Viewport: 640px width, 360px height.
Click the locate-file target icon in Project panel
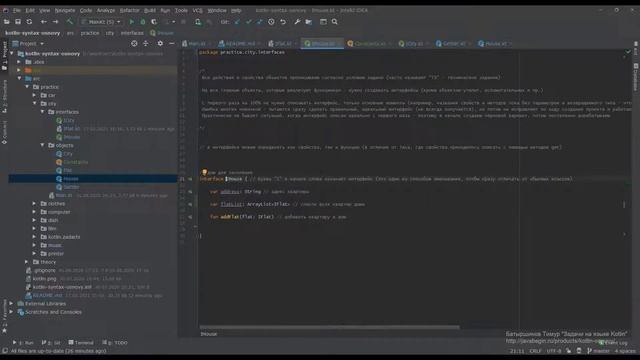pos(134,43)
